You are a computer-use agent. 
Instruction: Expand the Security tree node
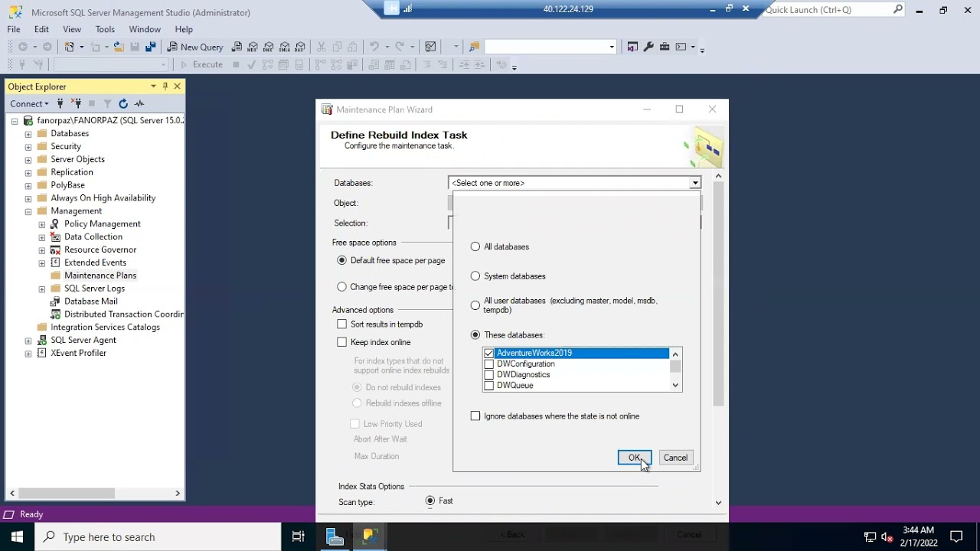click(28, 146)
